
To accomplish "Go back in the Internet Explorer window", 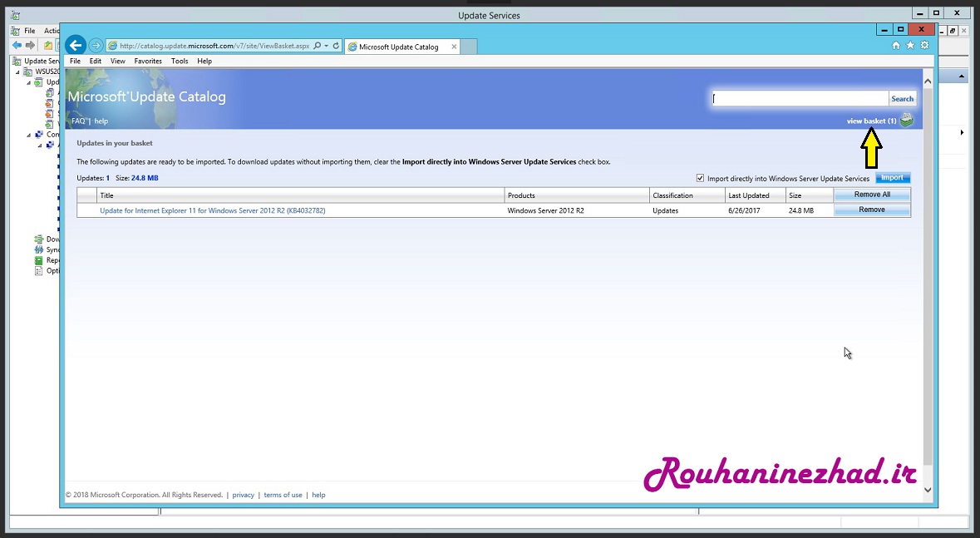I will [x=76, y=45].
